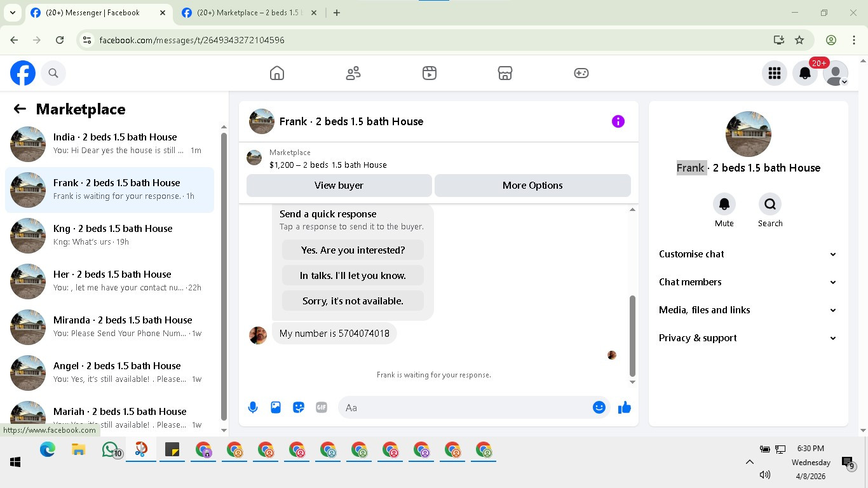Click the house listing thumbnail in right panel
868x488 pixels.
(x=749, y=134)
